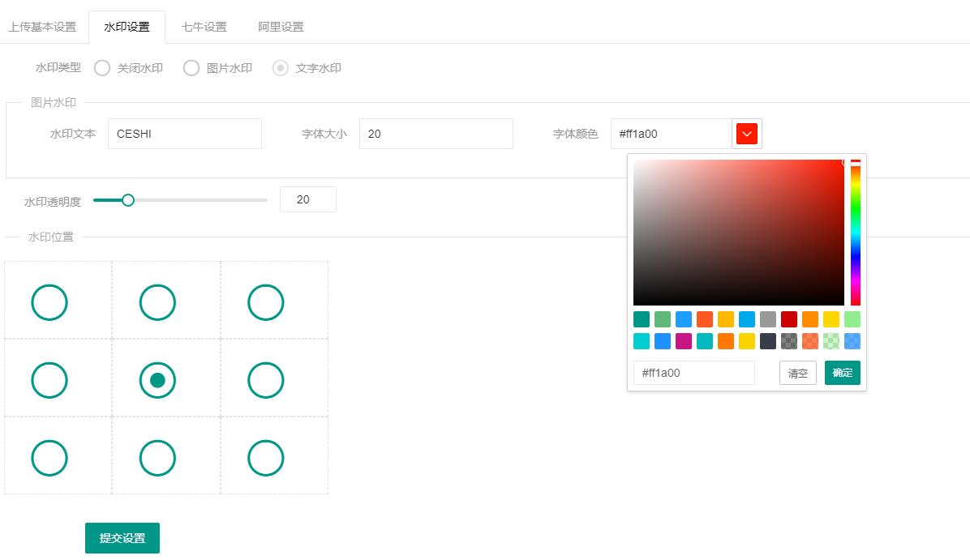Select the 文字水印 radio option
This screenshot has width=970, height=560.
point(307,68)
